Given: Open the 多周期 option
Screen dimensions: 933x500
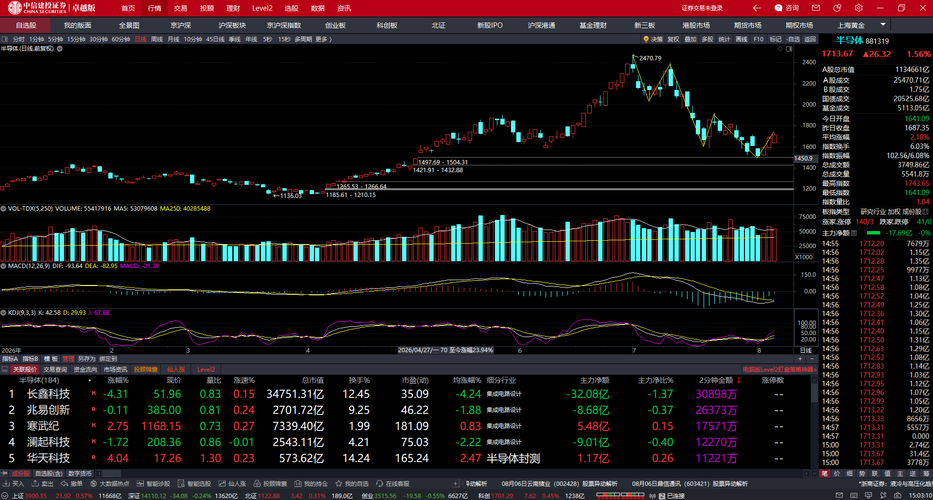Looking at the screenshot, I should 303,39.
